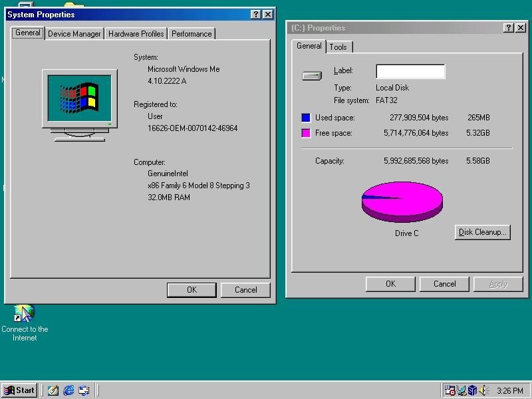Click free space value 5,714,776,064 bytes

point(416,133)
